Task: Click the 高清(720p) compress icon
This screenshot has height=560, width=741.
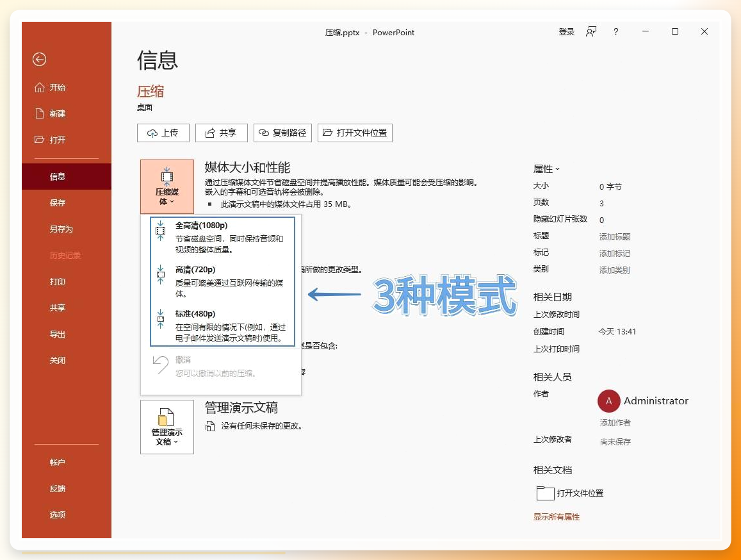Action: point(161,275)
